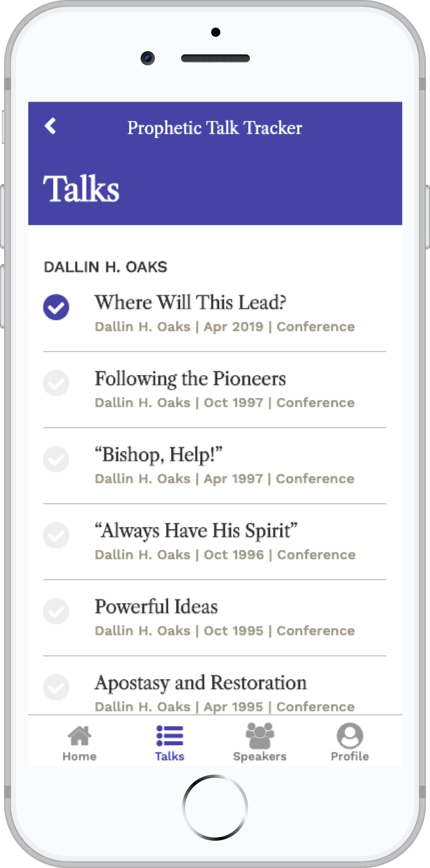The height and width of the screenshot is (868, 430).
Task: Open the Profile person icon
Action: click(x=350, y=736)
